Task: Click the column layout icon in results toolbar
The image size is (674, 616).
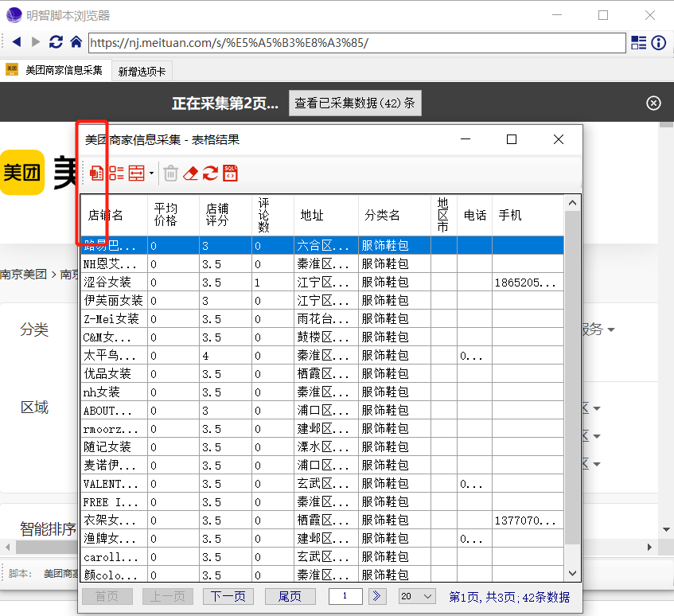Action: point(137,173)
